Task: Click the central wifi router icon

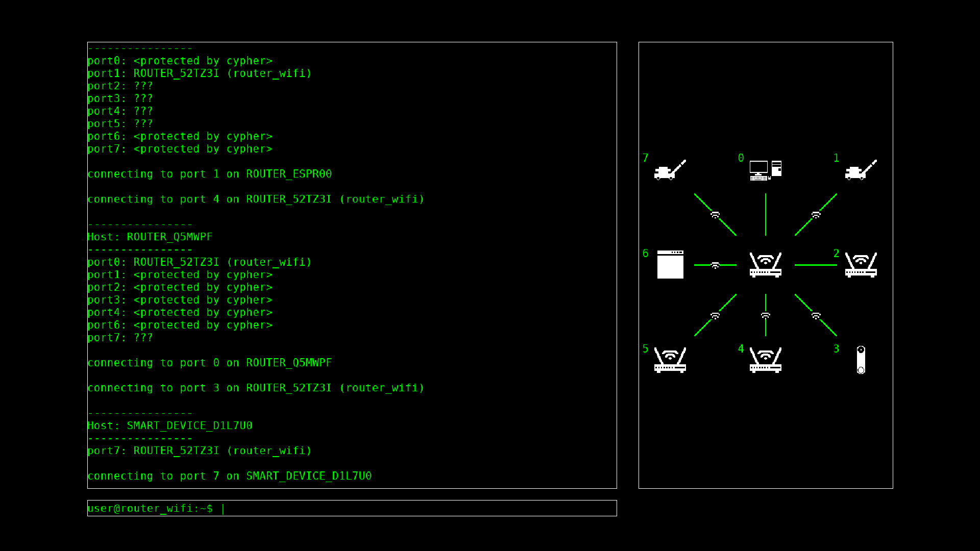Action: point(765,265)
